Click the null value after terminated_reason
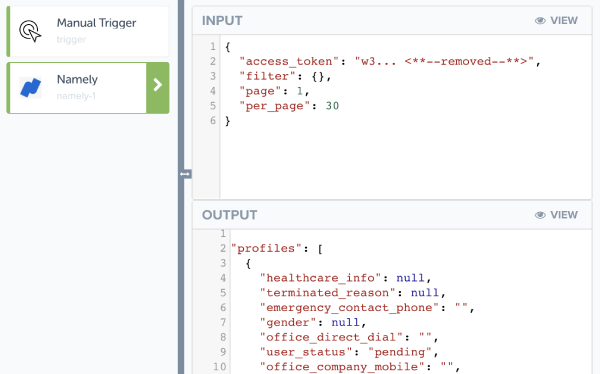This screenshot has width=600, height=374. pyautogui.click(x=425, y=293)
